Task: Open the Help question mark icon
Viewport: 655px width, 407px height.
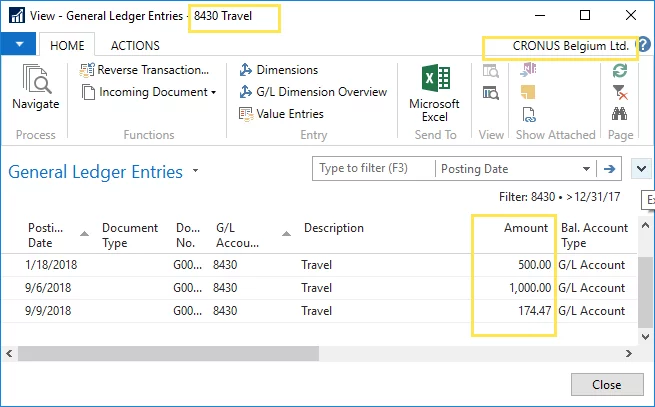Action: pos(643,46)
